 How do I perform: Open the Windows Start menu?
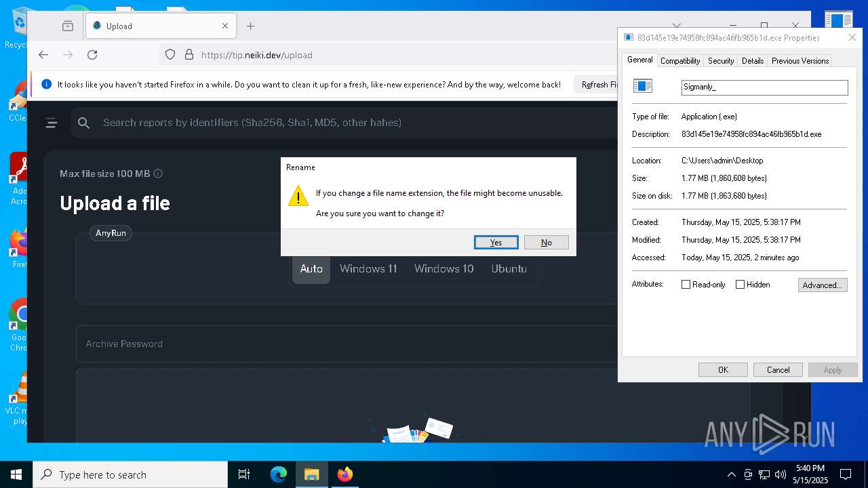(x=16, y=474)
